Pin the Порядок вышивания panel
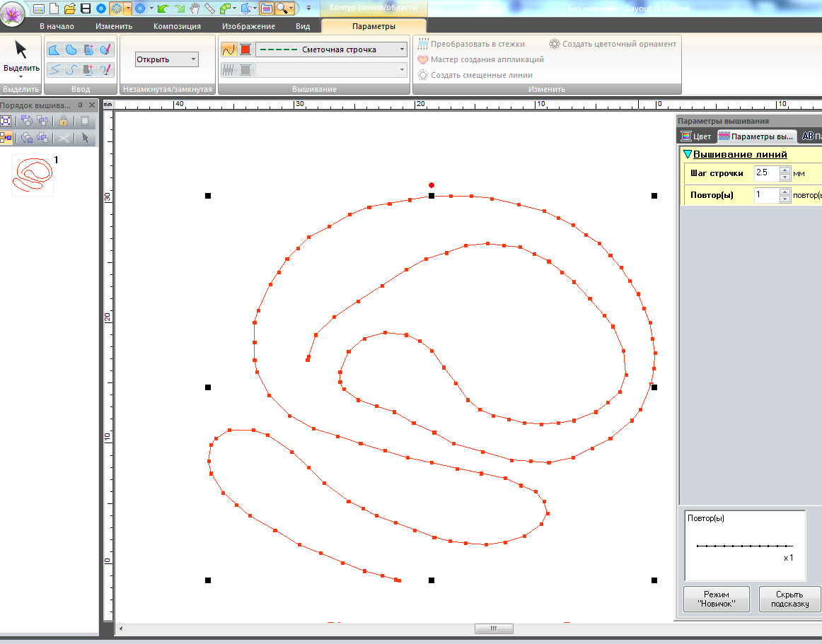Viewport: 822px width, 644px height. (80, 105)
